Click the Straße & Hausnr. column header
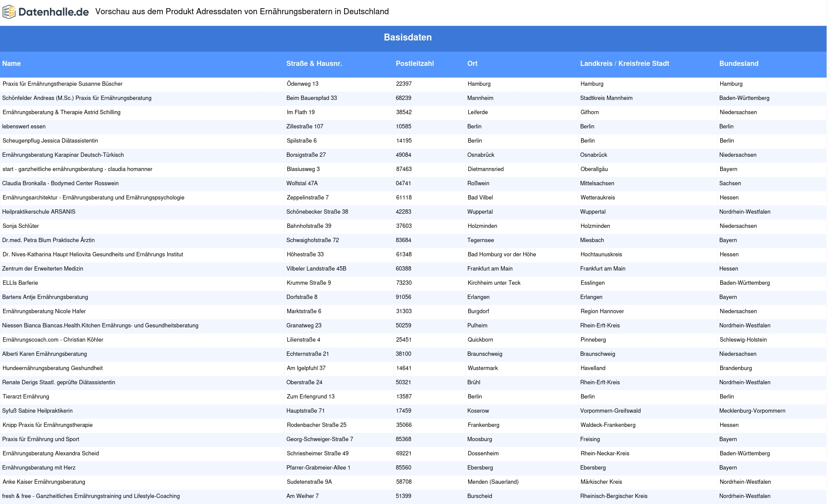827x504 pixels. (314, 64)
